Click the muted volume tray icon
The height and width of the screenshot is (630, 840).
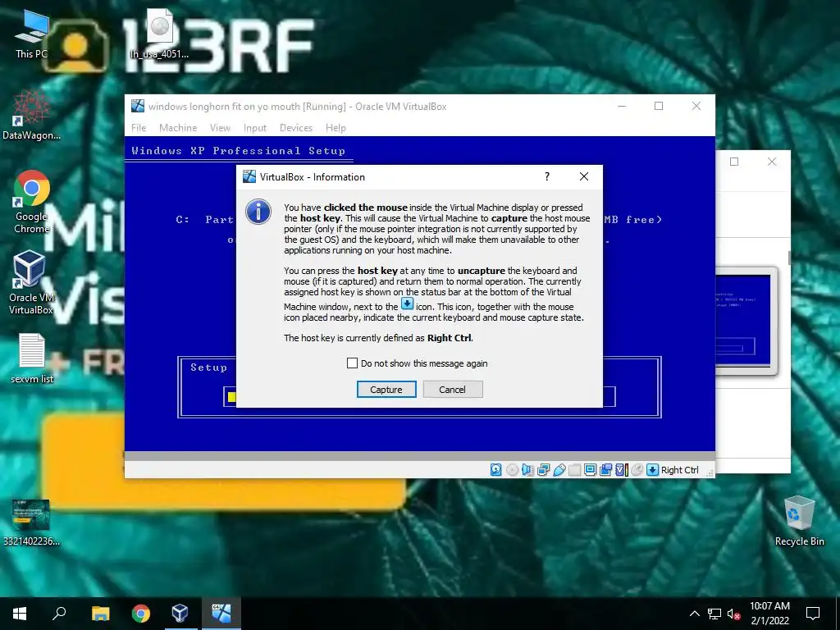click(x=734, y=614)
